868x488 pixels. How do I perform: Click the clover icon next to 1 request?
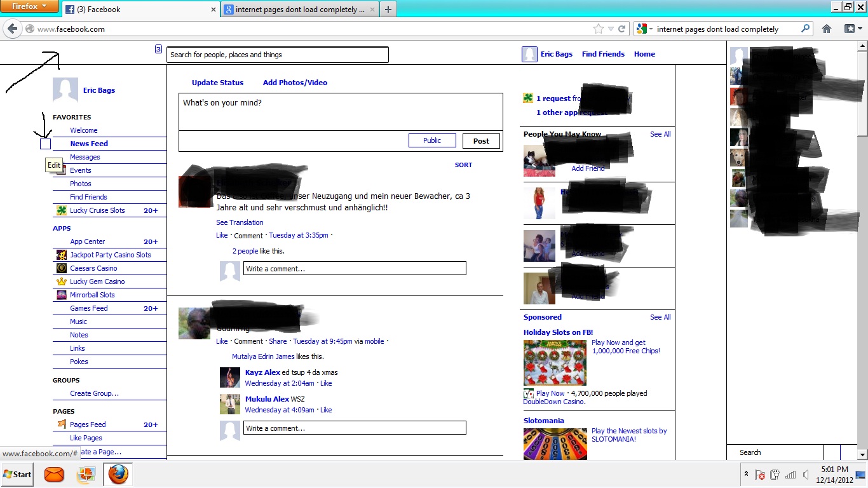point(528,98)
